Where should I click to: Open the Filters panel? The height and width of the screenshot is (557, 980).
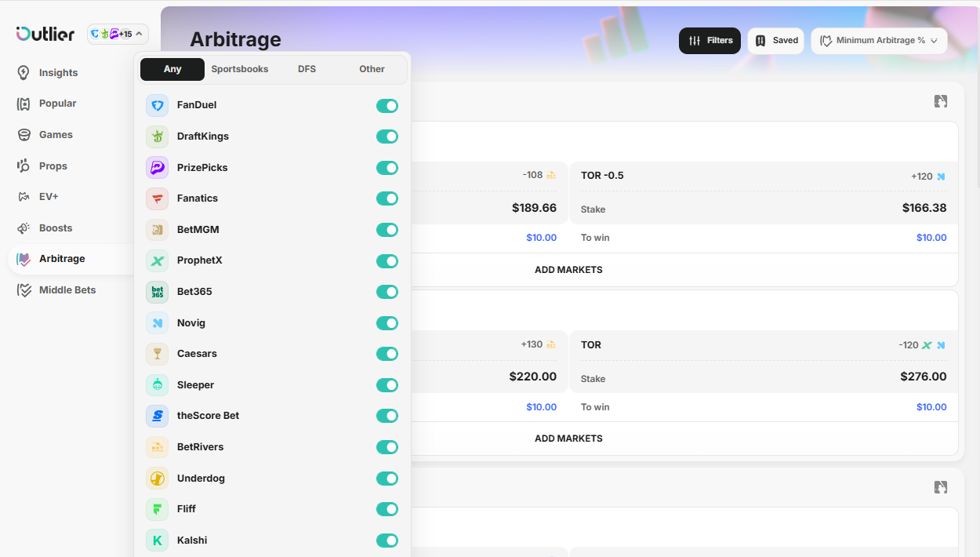(710, 41)
